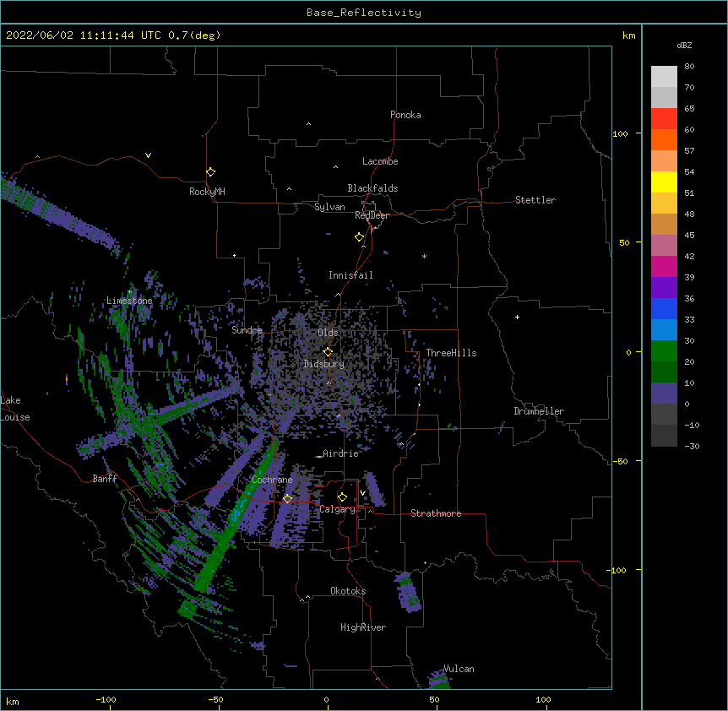Click the -30 value on dBZ scale
The image size is (728, 711).
click(692, 446)
